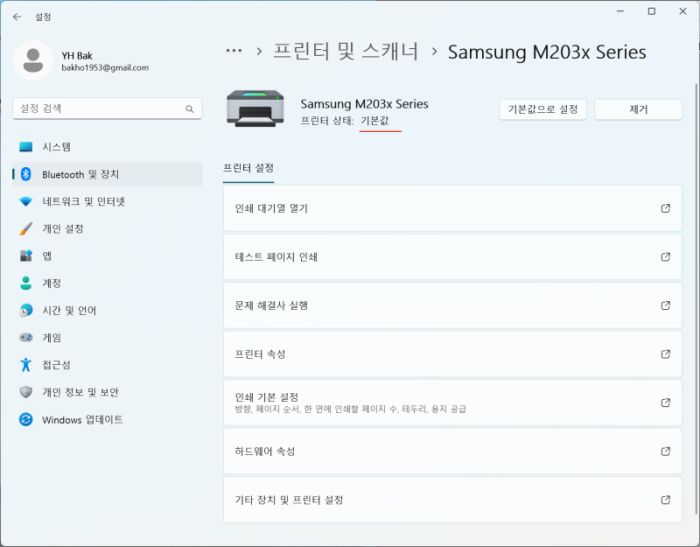Open 시스템 from its monitor icon
Viewport: 700px width, 547px height.
[26, 147]
